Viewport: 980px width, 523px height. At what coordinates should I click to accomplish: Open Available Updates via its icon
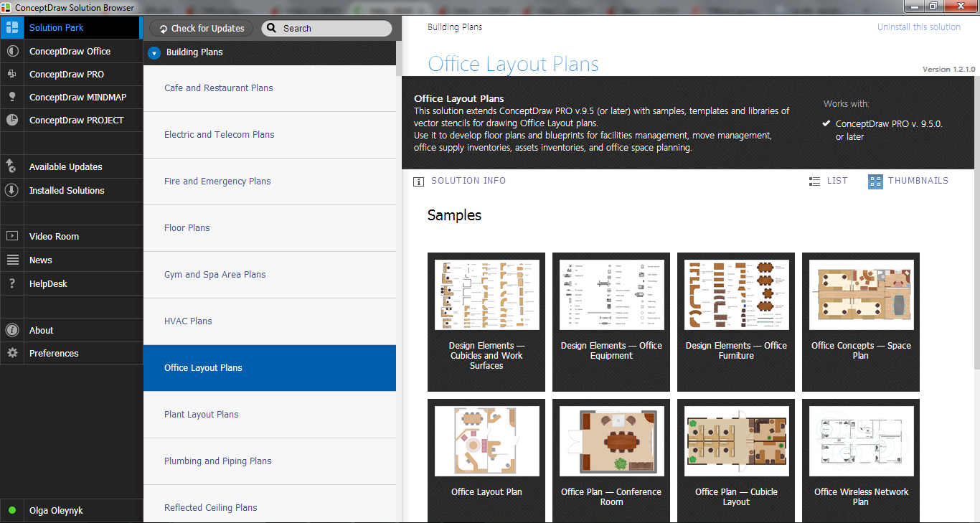click(x=11, y=166)
